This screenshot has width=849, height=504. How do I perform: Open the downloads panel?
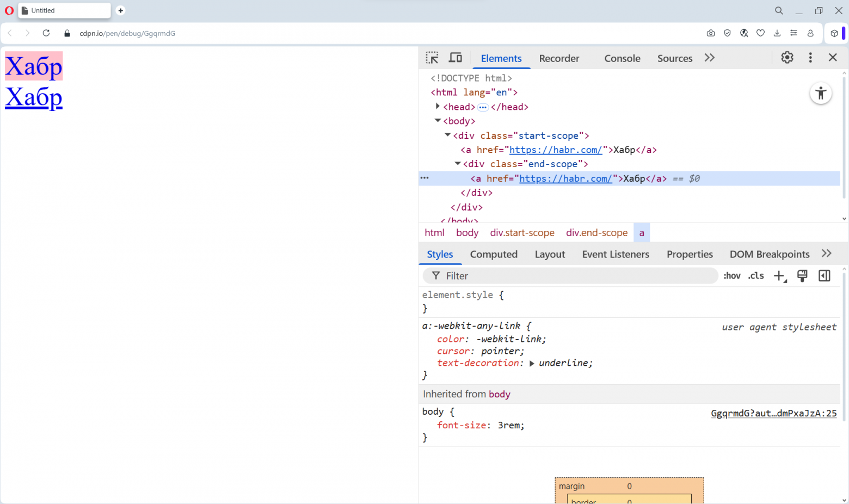(777, 33)
